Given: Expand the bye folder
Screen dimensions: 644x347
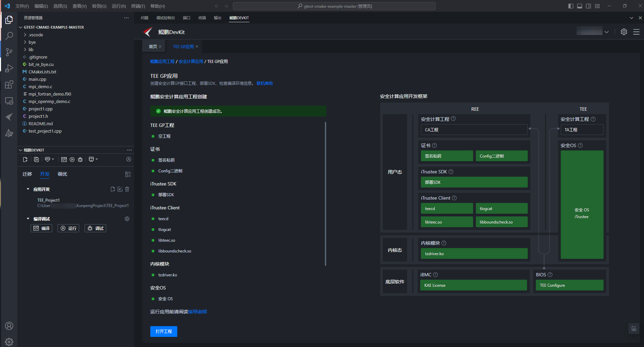Looking at the screenshot, I should [x=25, y=42].
